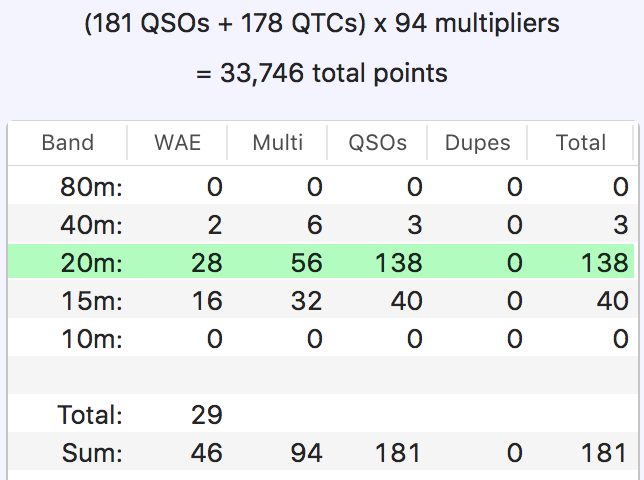Select the 15m band row
This screenshot has width=644, height=480.
[x=321, y=301]
